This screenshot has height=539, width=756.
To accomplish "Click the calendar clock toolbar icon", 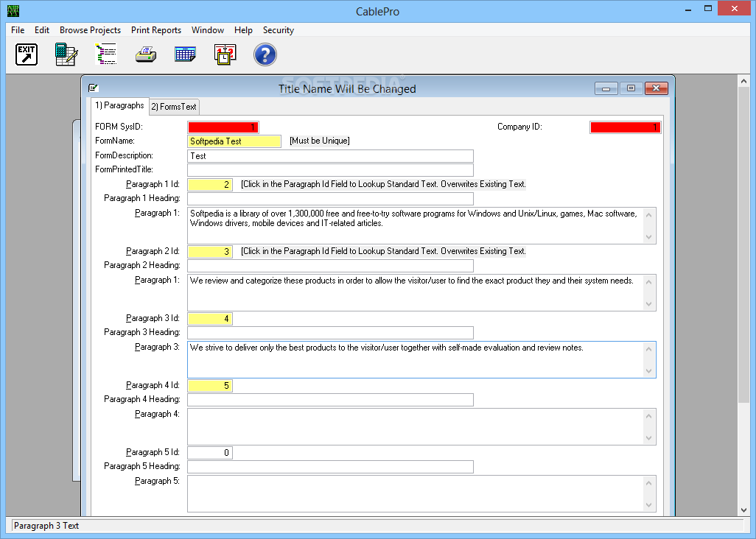I will (x=225, y=54).
